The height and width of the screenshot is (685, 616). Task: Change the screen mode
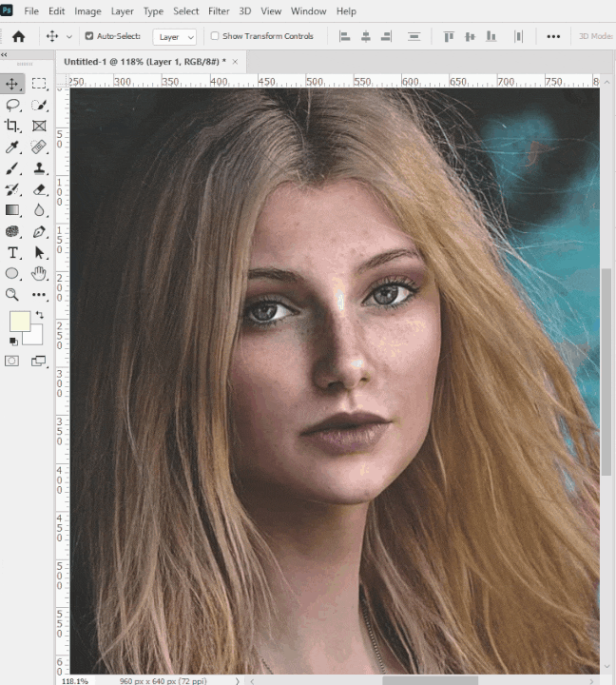coord(39,361)
